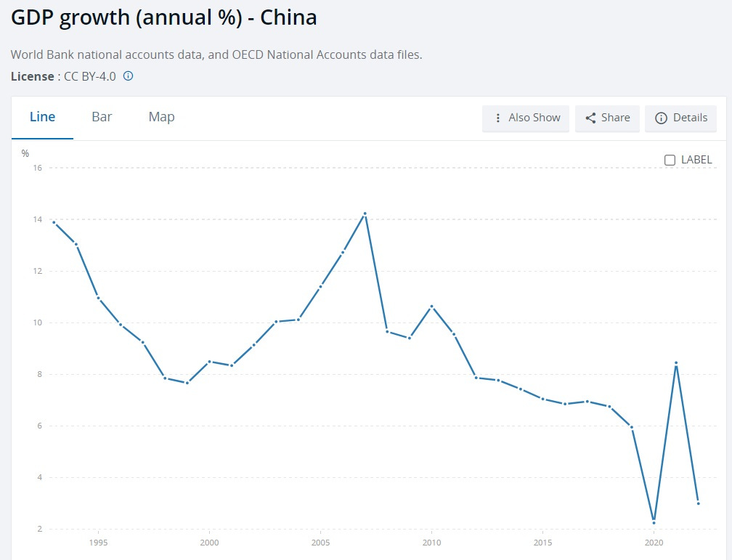
Task: Switch to the Bar chart view
Action: 102,117
